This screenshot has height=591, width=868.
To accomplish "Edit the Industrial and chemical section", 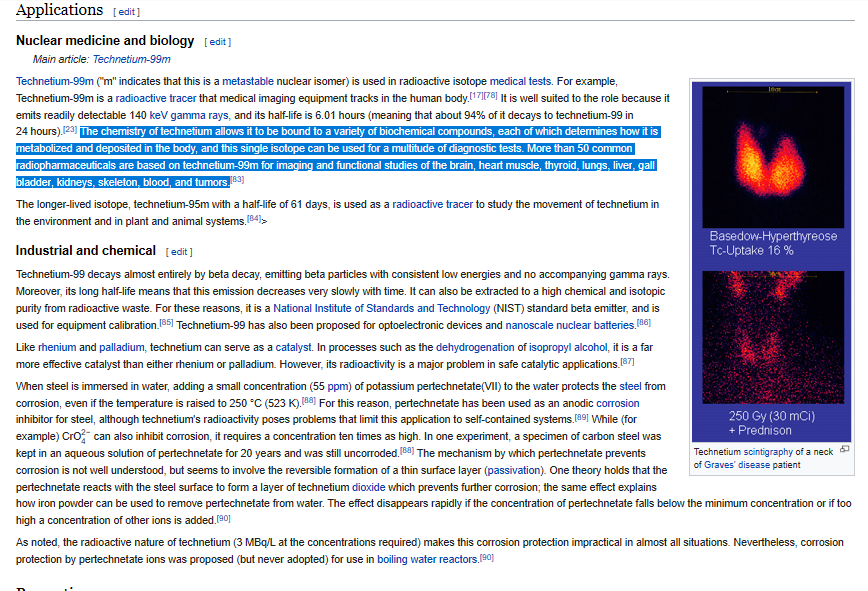I will (179, 252).
